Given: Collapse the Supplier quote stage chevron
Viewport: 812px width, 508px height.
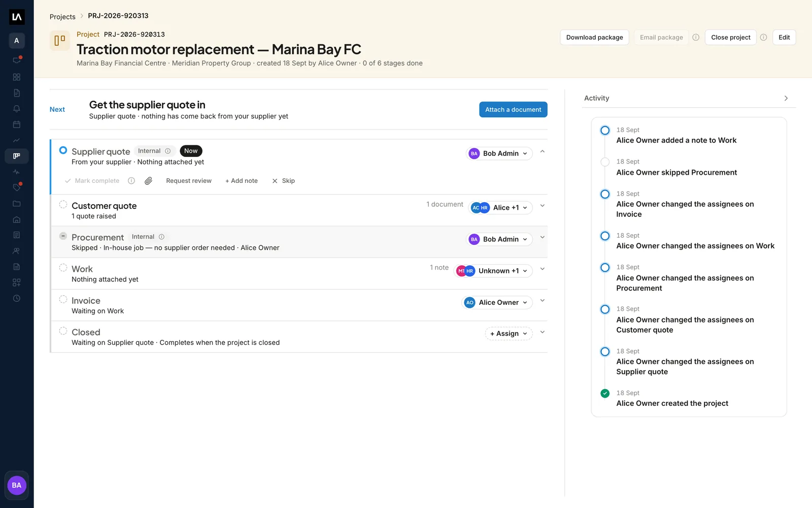Looking at the screenshot, I should [x=543, y=151].
